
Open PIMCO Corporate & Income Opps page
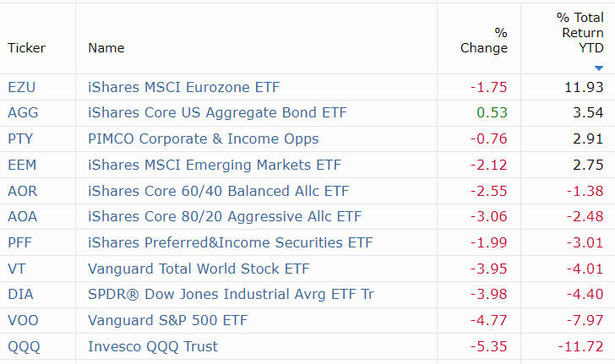coord(203,139)
